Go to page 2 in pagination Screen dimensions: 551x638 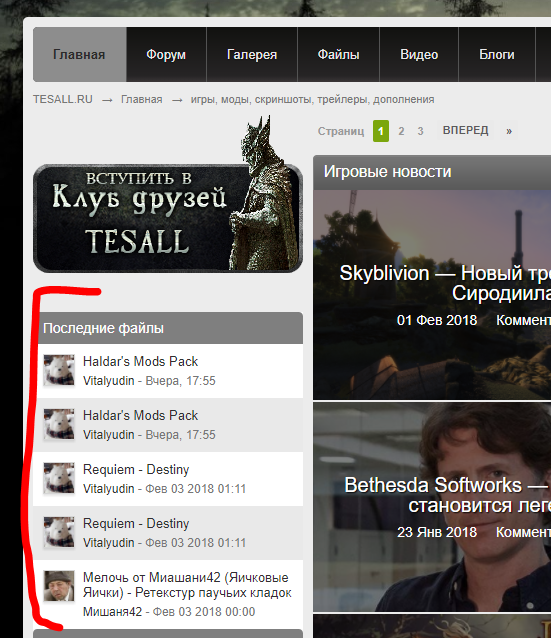[401, 131]
